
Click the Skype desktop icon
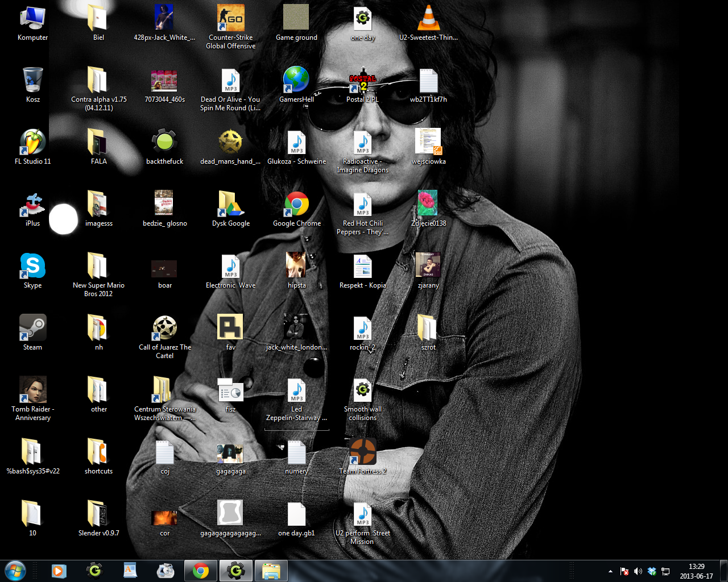pyautogui.click(x=32, y=266)
